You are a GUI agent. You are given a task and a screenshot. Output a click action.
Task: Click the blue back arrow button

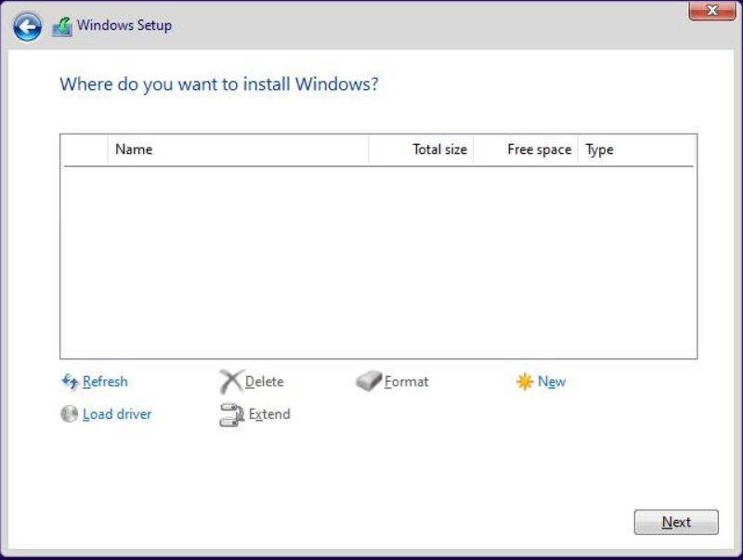[x=27, y=27]
